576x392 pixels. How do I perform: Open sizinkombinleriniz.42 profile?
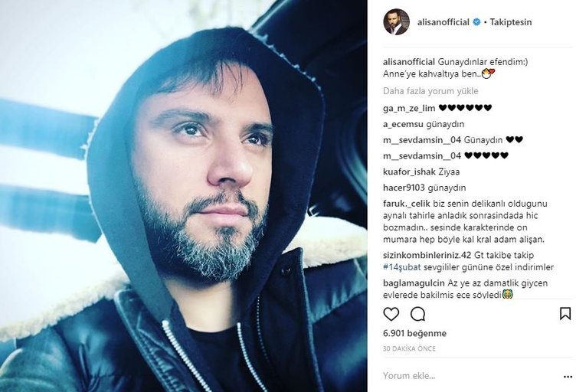pyautogui.click(x=427, y=255)
